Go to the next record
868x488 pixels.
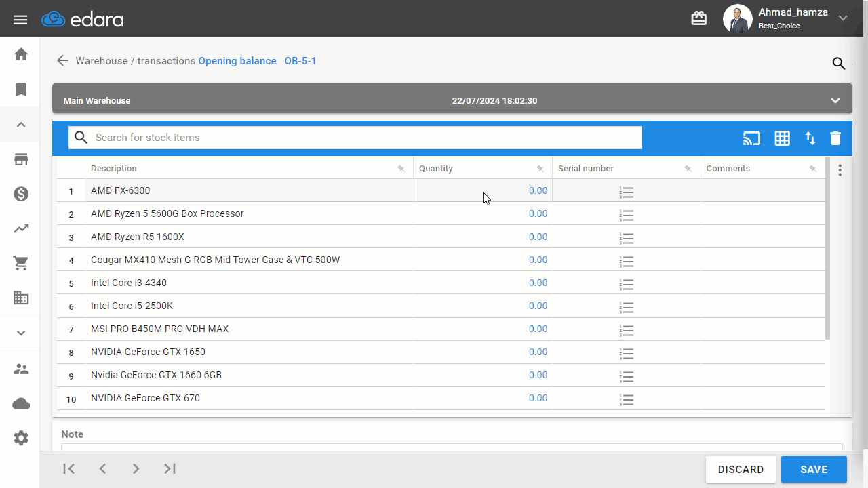coord(136,468)
